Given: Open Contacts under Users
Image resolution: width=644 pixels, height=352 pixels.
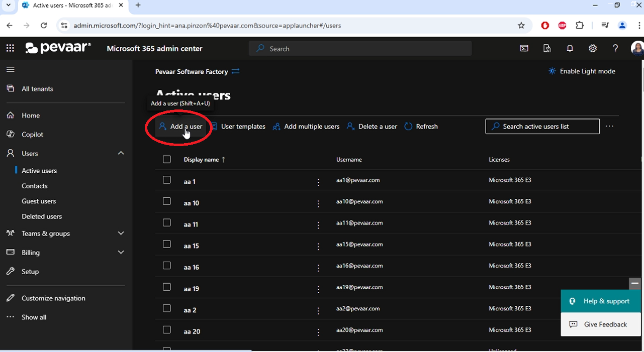Looking at the screenshot, I should pos(35,186).
